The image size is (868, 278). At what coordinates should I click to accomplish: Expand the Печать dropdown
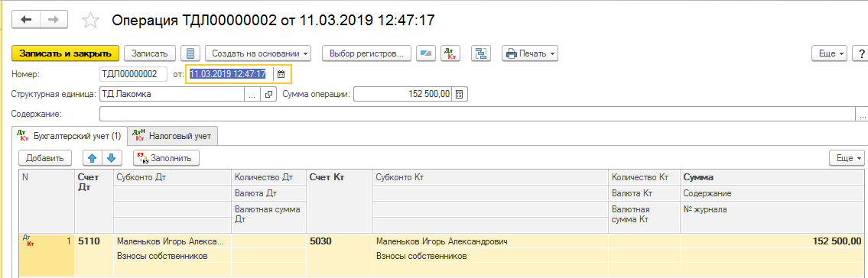coord(530,53)
